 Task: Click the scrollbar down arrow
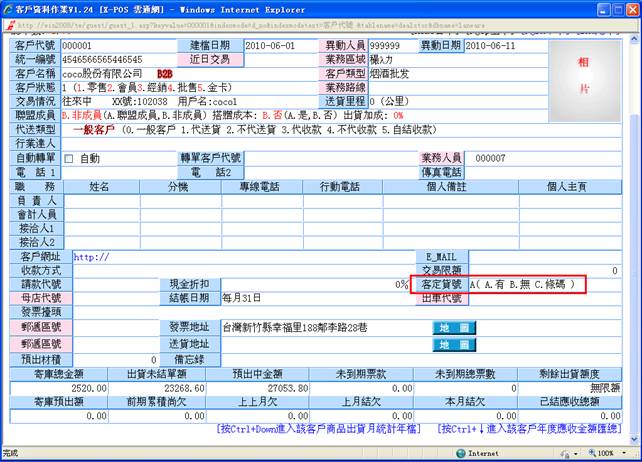[634, 437]
